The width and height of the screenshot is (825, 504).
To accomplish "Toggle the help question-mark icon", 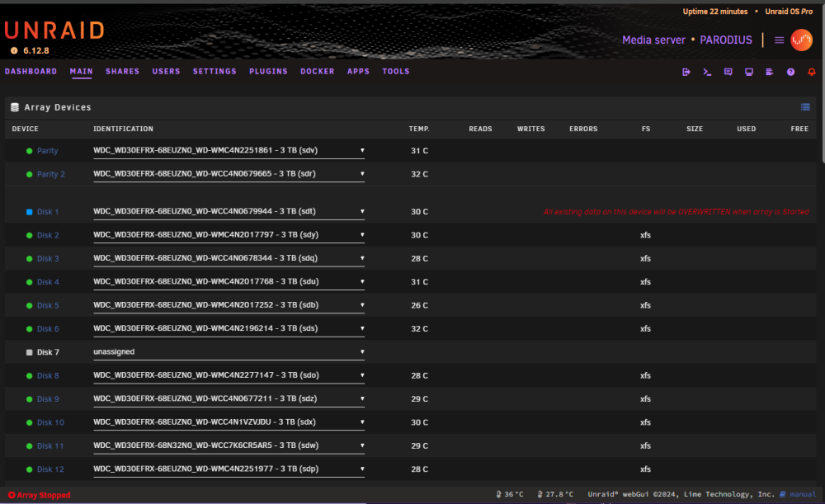I will pyautogui.click(x=791, y=72).
